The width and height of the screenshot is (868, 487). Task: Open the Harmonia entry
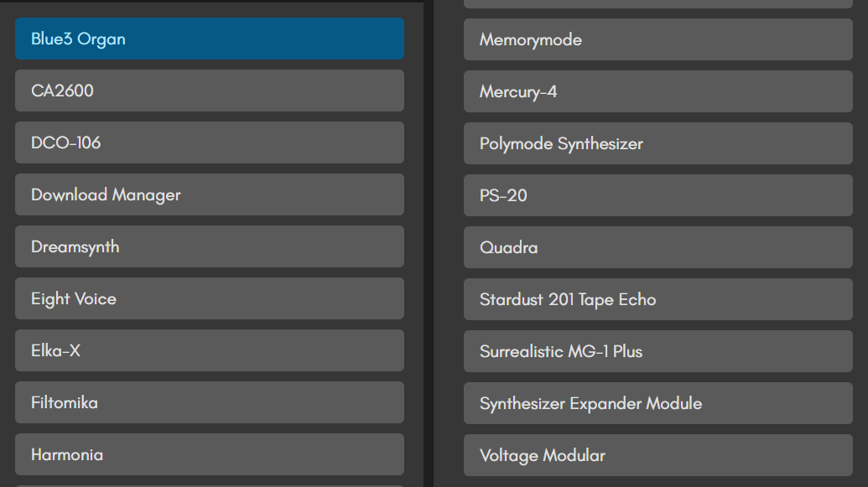click(x=208, y=454)
